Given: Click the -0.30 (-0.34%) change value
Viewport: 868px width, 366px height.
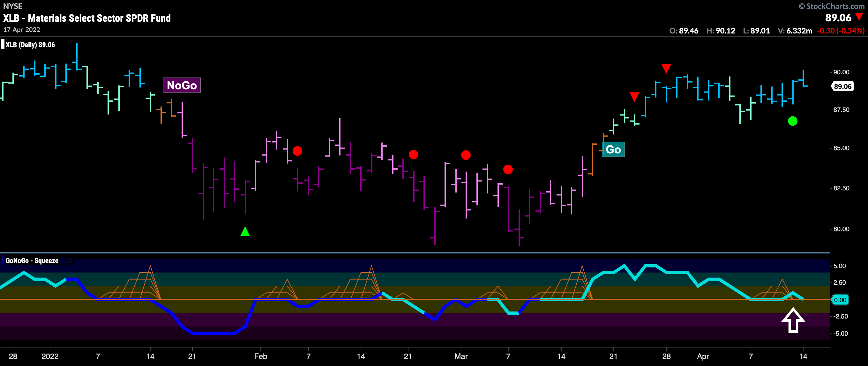Looking at the screenshot, I should coord(841,31).
